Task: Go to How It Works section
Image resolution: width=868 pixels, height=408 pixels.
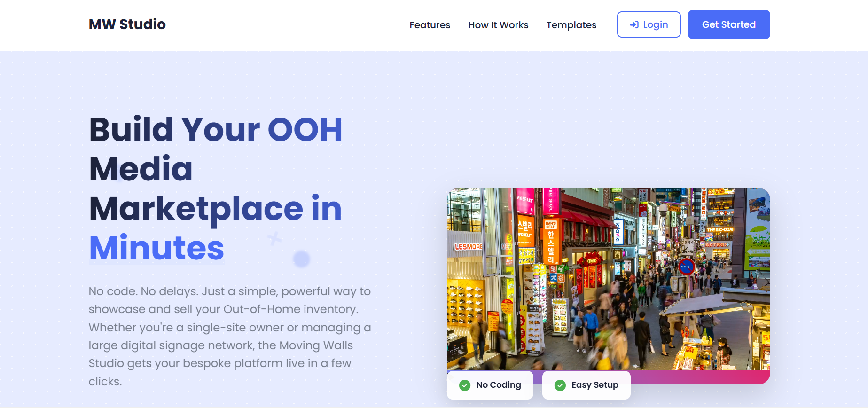Action: [498, 25]
